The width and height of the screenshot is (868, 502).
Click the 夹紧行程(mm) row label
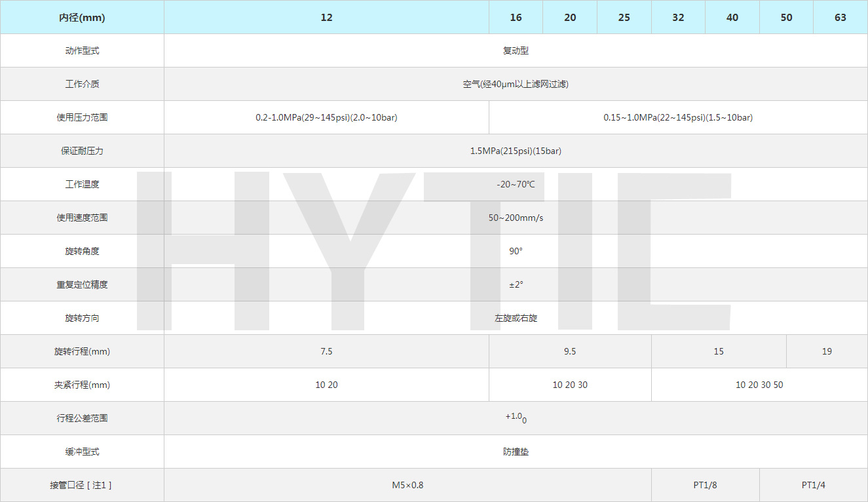(x=82, y=385)
